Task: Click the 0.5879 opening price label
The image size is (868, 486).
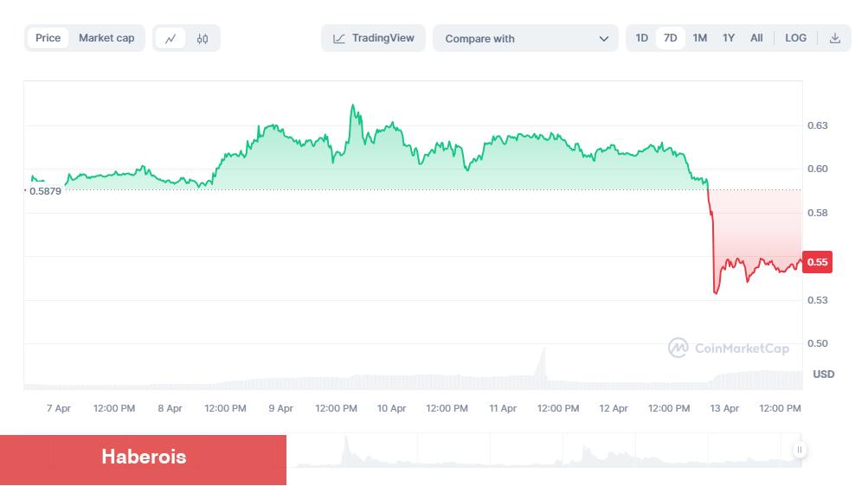Action: 45,191
